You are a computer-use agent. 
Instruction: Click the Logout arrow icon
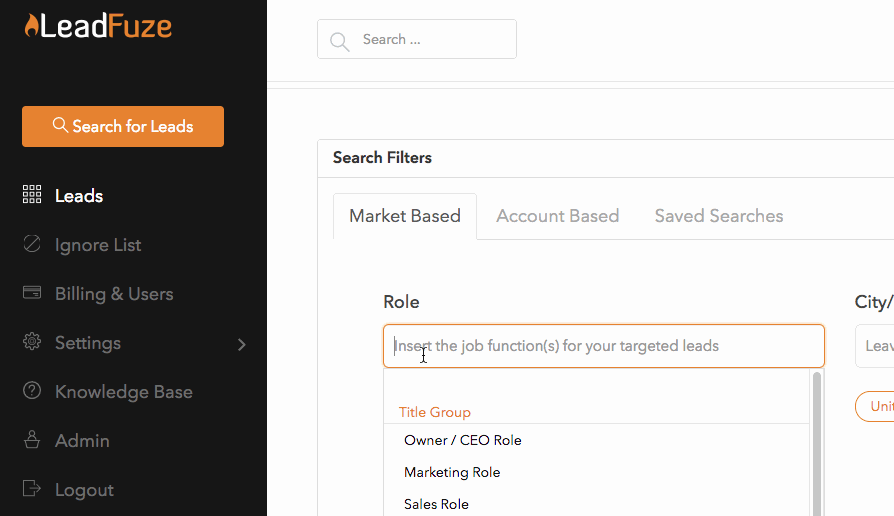[x=32, y=489]
